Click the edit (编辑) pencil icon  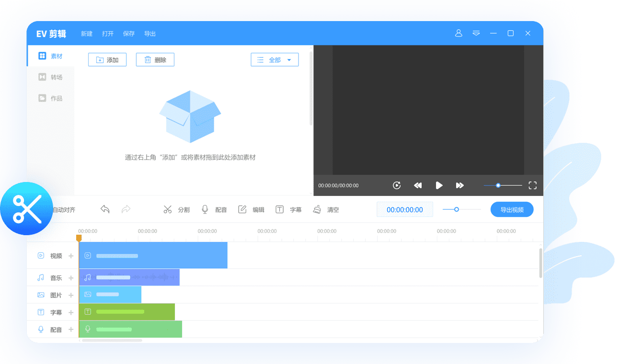(x=242, y=209)
